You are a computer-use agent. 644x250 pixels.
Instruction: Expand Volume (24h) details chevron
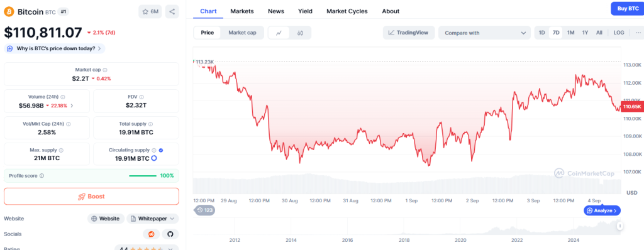(x=72, y=106)
